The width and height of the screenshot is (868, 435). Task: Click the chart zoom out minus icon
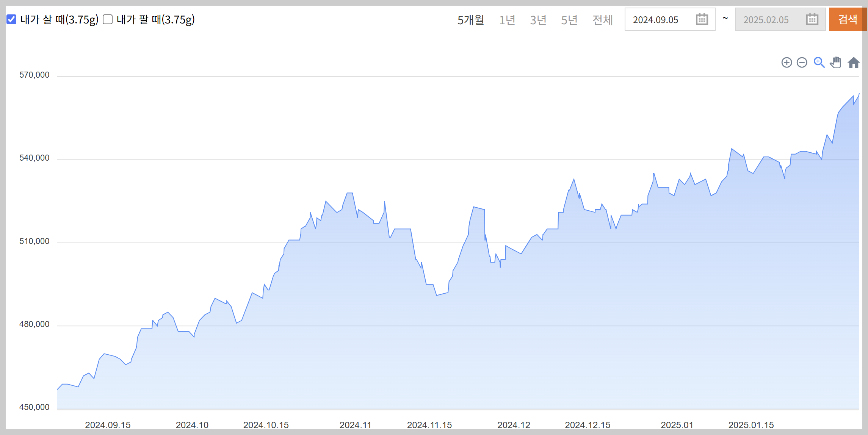pos(802,63)
